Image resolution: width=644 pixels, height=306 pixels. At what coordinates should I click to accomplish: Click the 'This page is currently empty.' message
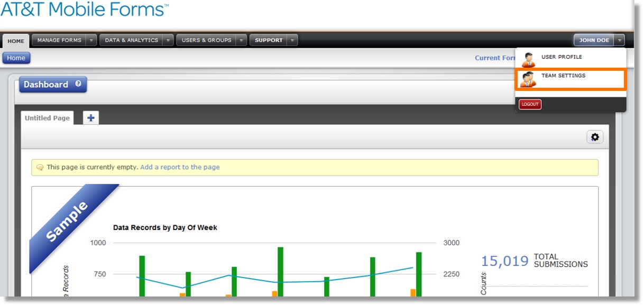pos(93,167)
